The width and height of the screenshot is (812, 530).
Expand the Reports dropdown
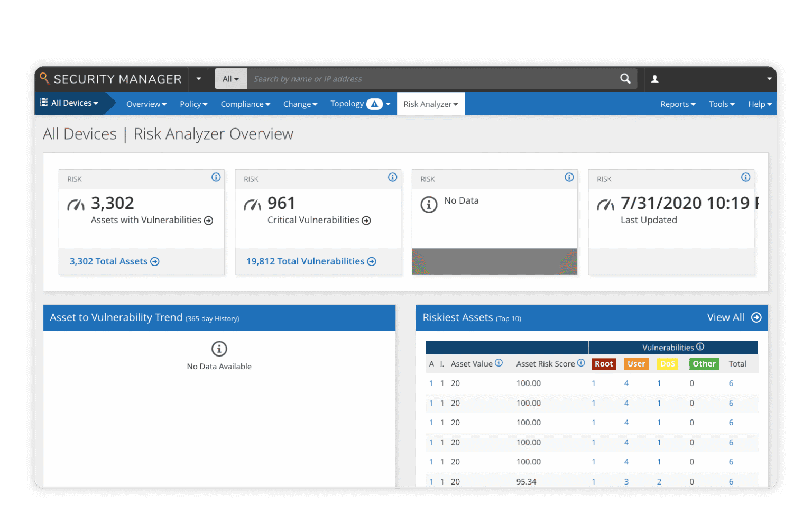(x=677, y=104)
